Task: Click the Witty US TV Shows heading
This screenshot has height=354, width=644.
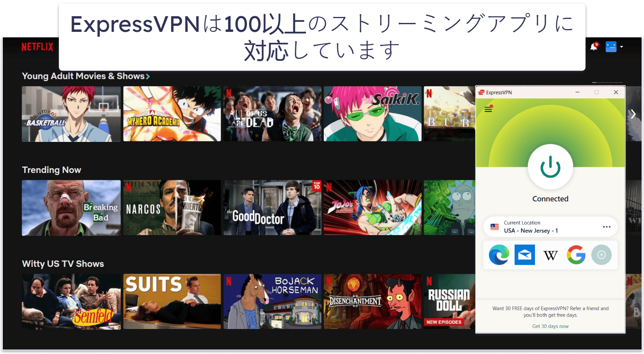Action: (x=63, y=264)
